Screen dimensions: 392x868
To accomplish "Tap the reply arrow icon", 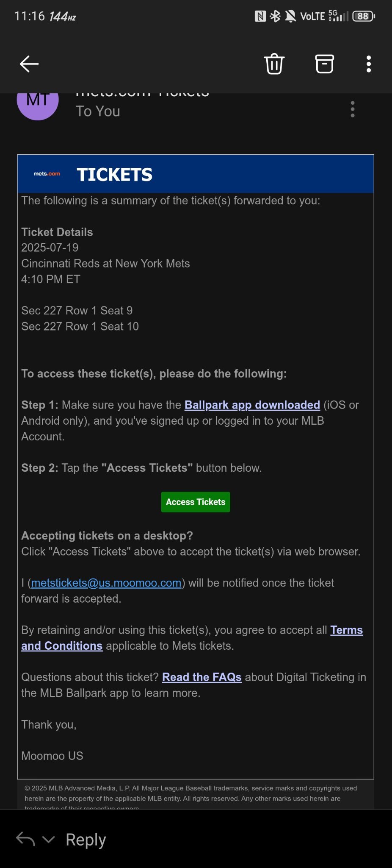I will point(25,839).
